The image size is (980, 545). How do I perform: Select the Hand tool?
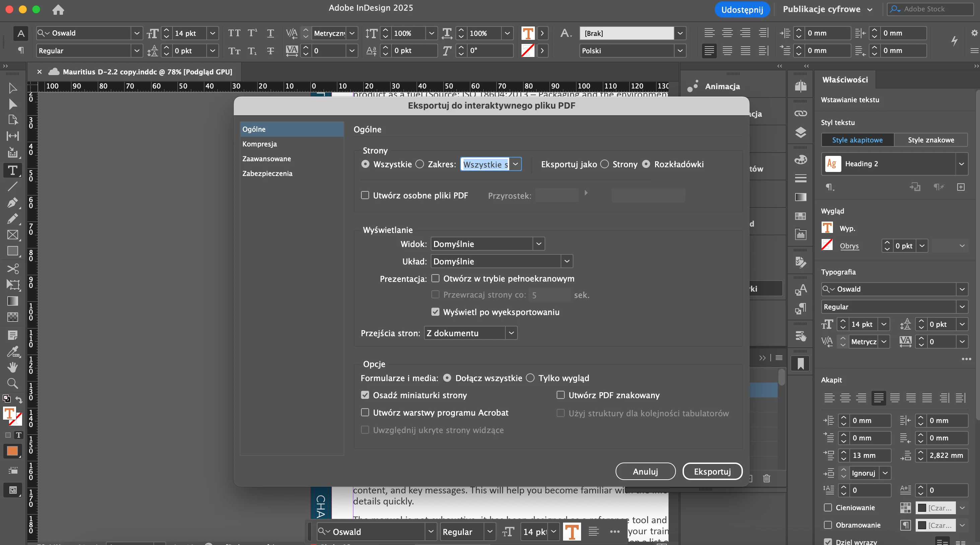coord(12,367)
